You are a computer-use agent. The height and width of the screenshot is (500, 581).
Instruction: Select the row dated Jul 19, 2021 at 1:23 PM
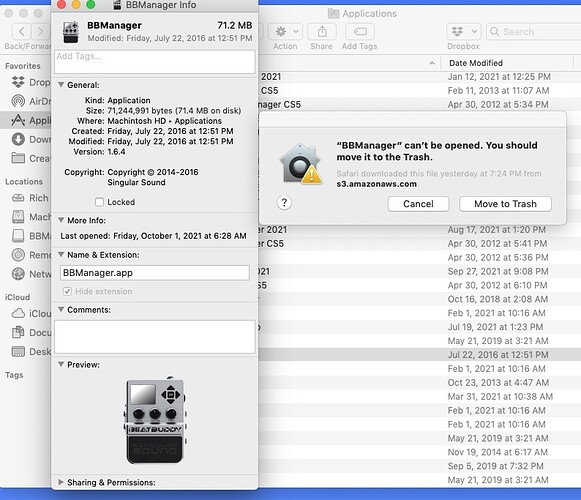click(419, 327)
